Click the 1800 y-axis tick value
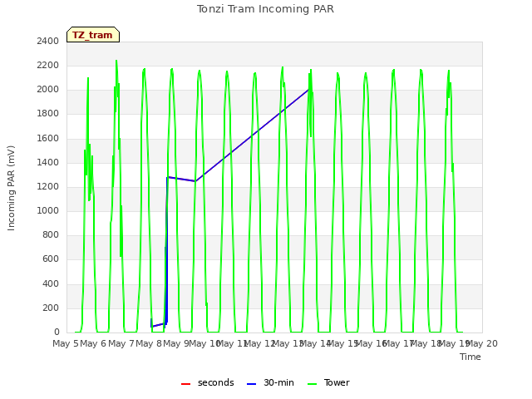This screenshot has width=532, height=399. pyautogui.click(x=48, y=114)
